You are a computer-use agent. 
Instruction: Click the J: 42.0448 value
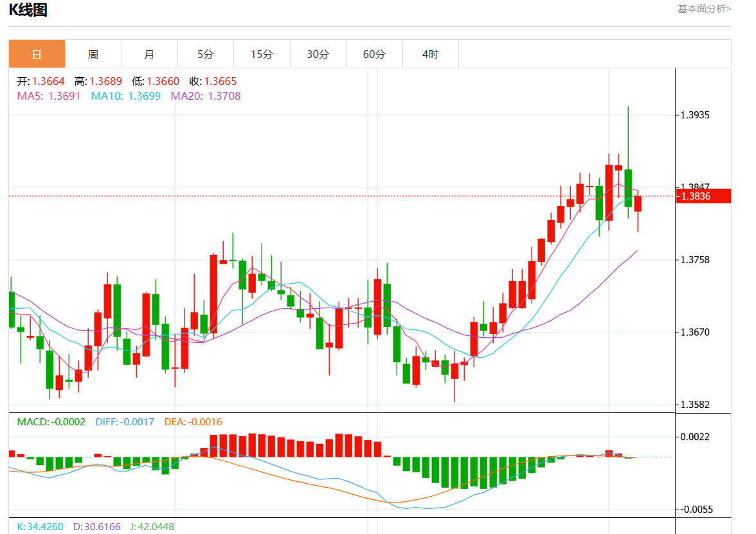pyautogui.click(x=152, y=527)
